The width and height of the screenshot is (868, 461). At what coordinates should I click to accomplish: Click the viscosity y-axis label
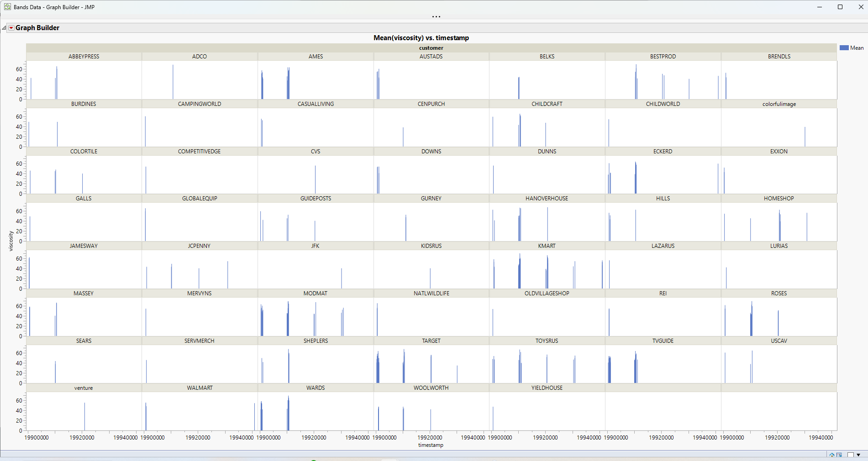(11, 241)
